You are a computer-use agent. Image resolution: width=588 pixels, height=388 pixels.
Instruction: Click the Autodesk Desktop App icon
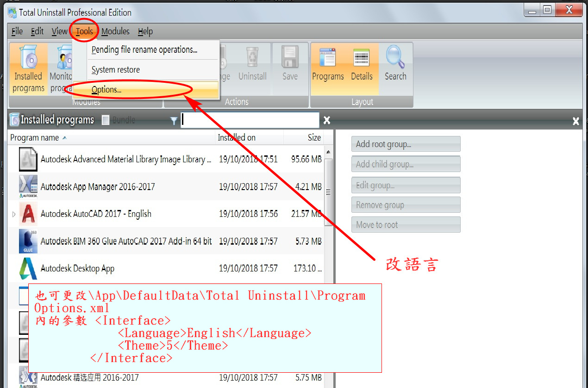[x=28, y=269]
